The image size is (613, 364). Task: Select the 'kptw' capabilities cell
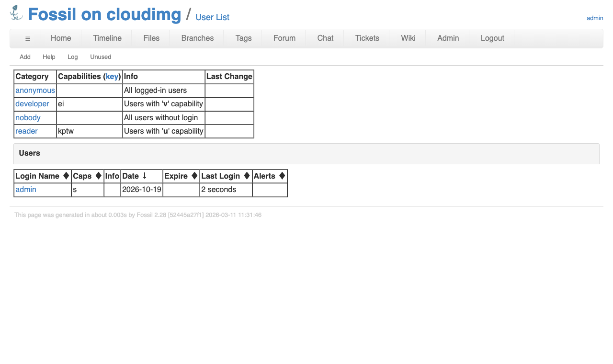(90, 131)
